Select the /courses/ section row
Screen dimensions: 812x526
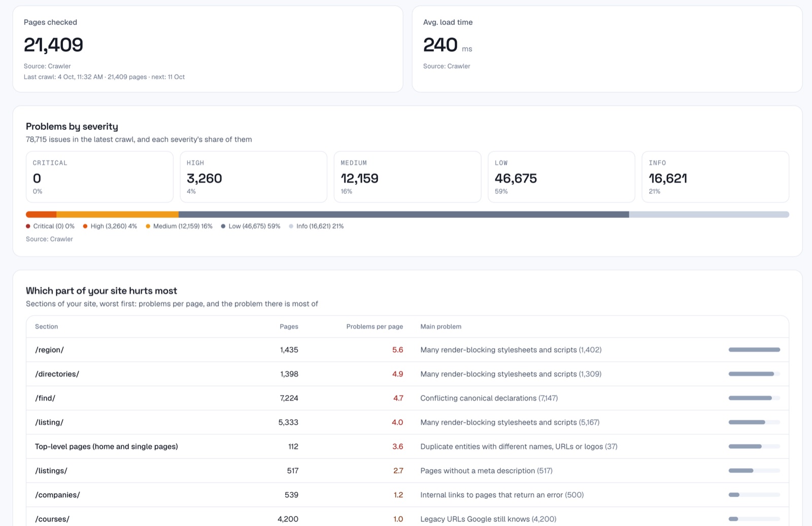tap(408, 517)
